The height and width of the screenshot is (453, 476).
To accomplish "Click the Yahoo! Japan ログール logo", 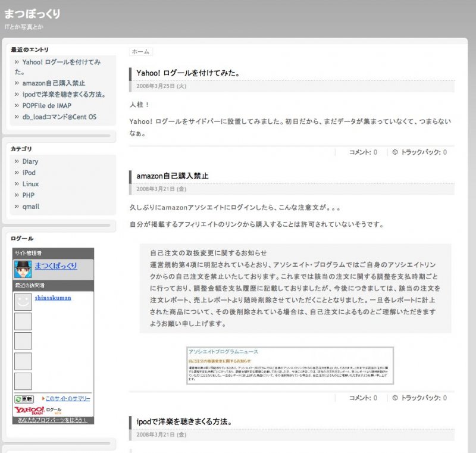I will [38, 411].
